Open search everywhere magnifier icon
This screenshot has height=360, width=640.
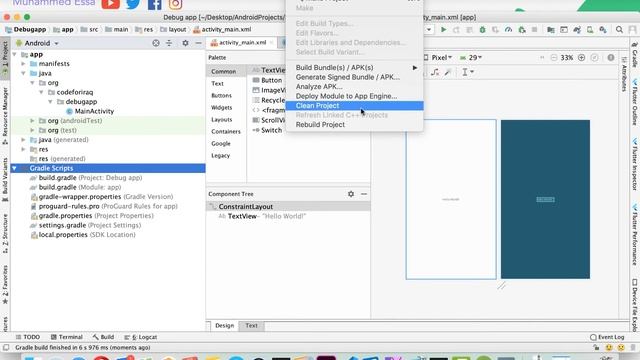click(619, 30)
